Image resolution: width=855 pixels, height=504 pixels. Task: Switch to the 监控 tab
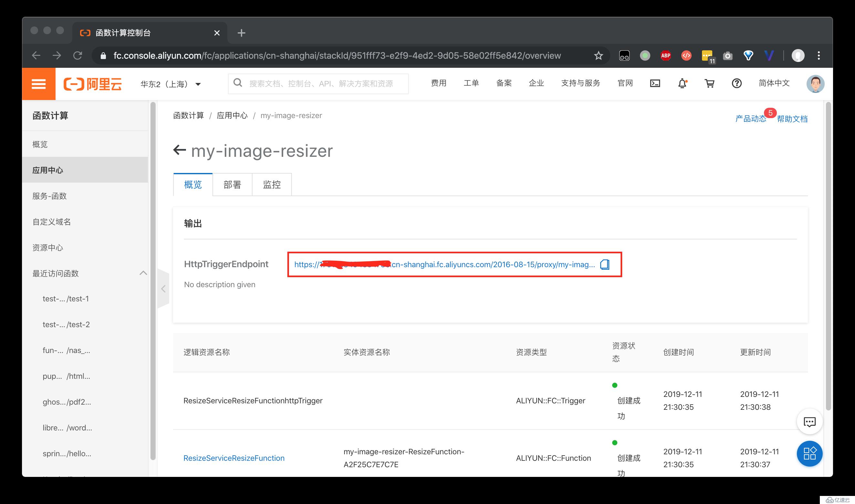point(272,185)
